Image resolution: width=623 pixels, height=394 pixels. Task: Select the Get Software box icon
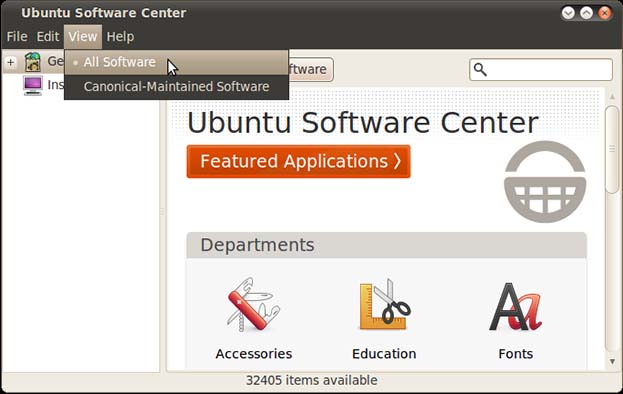click(x=33, y=62)
